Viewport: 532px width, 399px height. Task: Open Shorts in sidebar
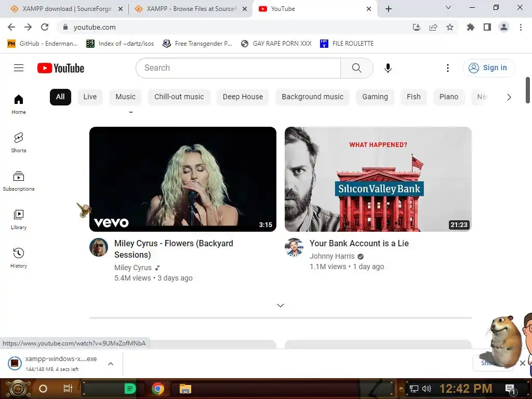pos(19,142)
